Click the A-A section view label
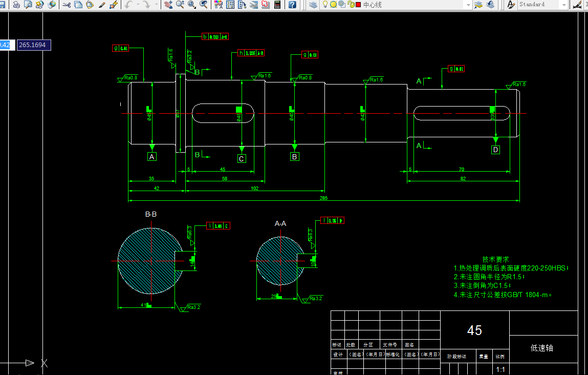 [x=280, y=224]
